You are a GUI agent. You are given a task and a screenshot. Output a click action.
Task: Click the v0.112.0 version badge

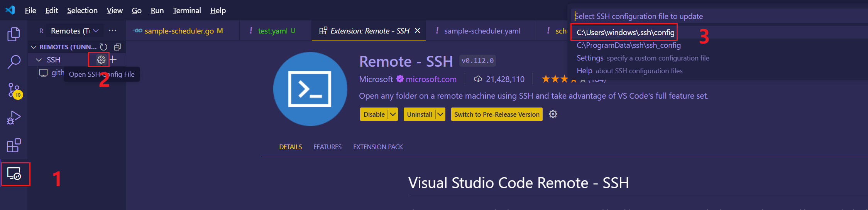point(477,60)
